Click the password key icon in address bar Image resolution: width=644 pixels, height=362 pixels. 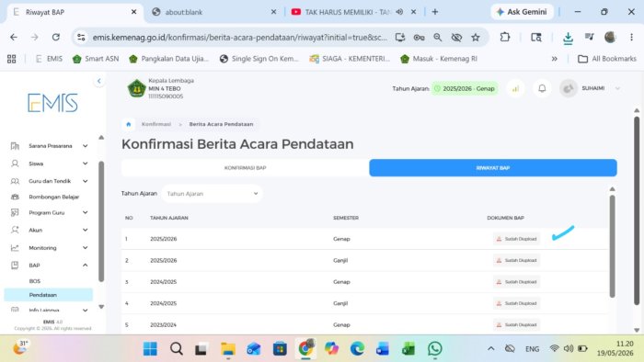419,38
